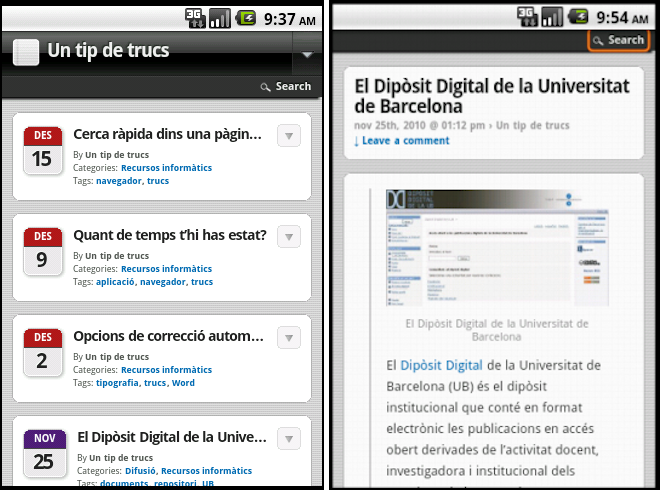Expand the Quant de temps post arrow
This screenshot has height=490, width=660.
288,236
